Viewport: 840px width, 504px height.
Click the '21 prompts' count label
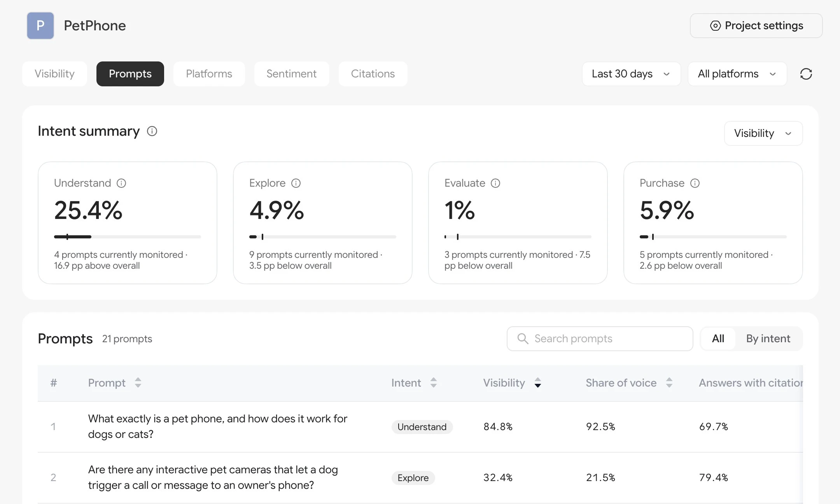click(x=127, y=339)
